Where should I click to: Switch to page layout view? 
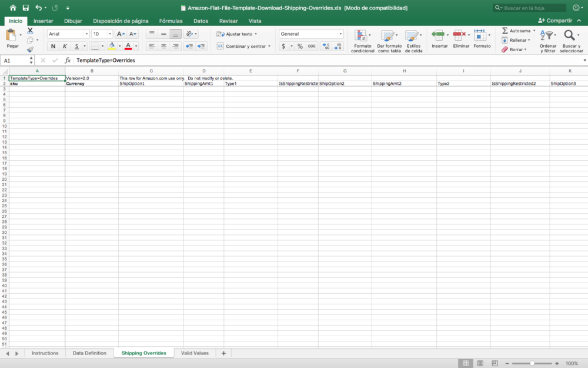(480, 363)
